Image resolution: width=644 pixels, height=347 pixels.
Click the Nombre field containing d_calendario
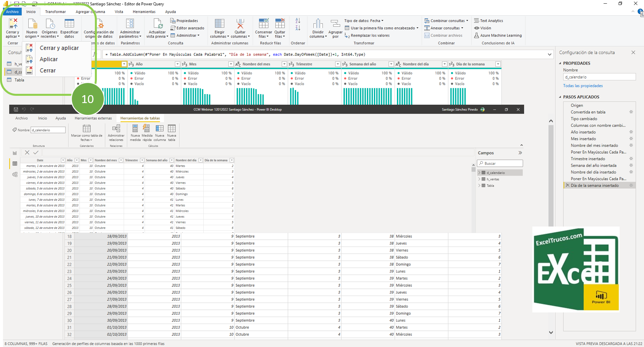[x=599, y=77]
